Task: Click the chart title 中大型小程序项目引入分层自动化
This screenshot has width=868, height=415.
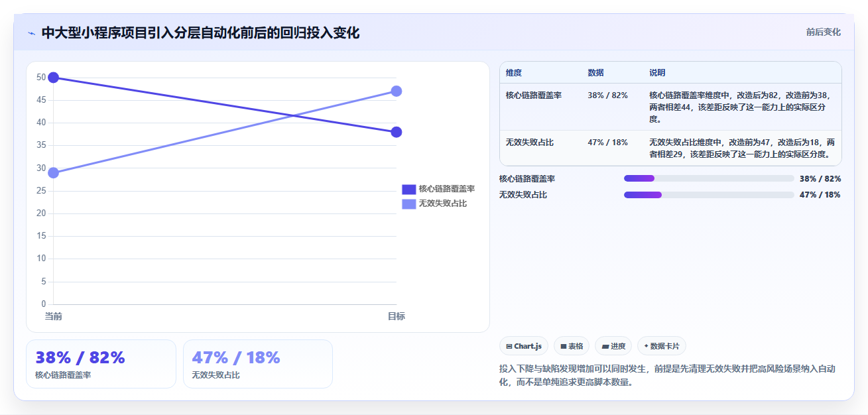Action: point(200,32)
